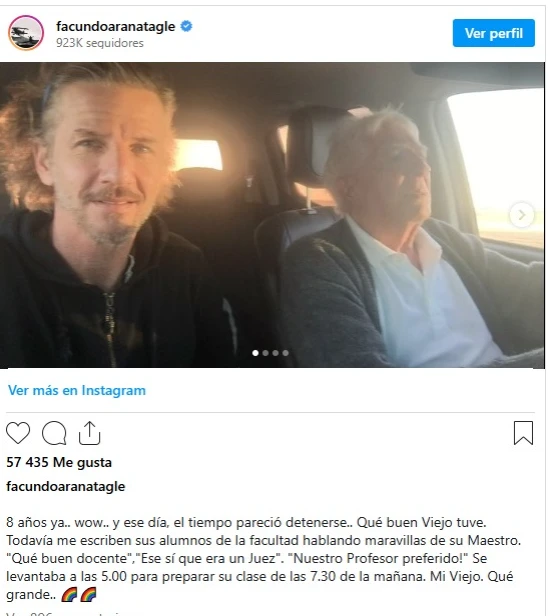Like the post with the heart icon

click(x=18, y=433)
